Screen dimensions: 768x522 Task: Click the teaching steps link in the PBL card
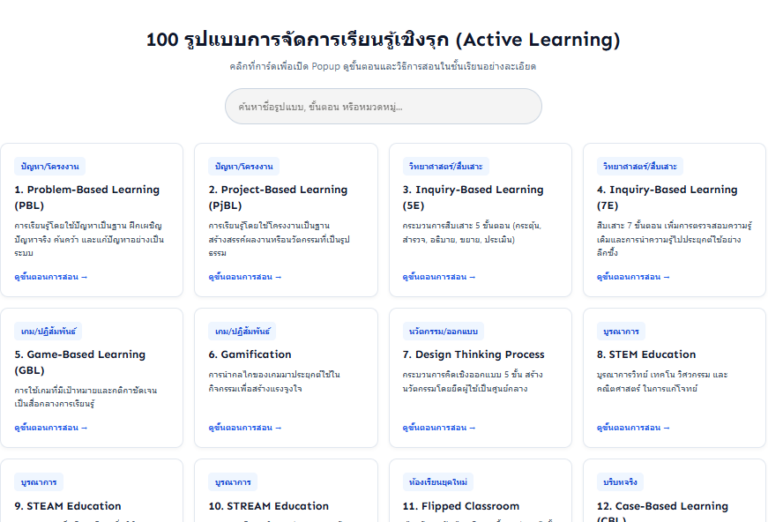(x=51, y=277)
